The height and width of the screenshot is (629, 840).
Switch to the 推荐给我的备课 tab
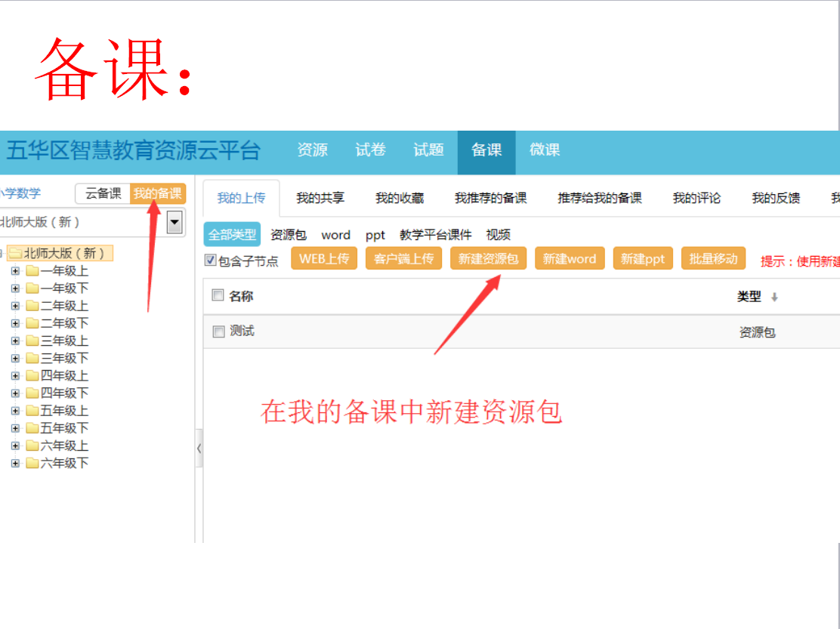(x=600, y=198)
